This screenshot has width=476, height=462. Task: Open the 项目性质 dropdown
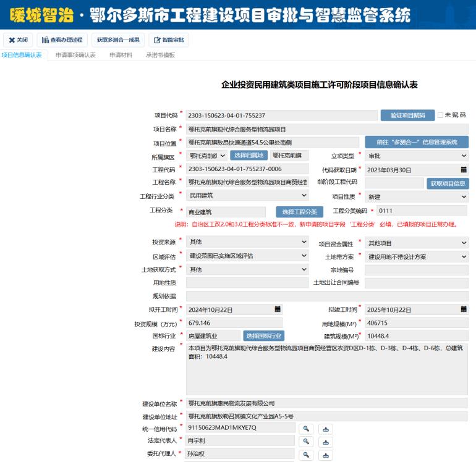[416, 196]
